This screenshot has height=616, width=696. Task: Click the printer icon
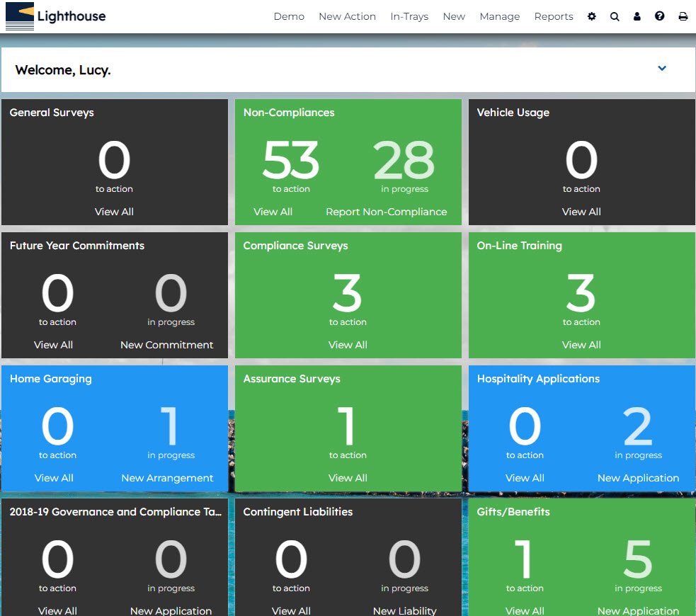683,16
